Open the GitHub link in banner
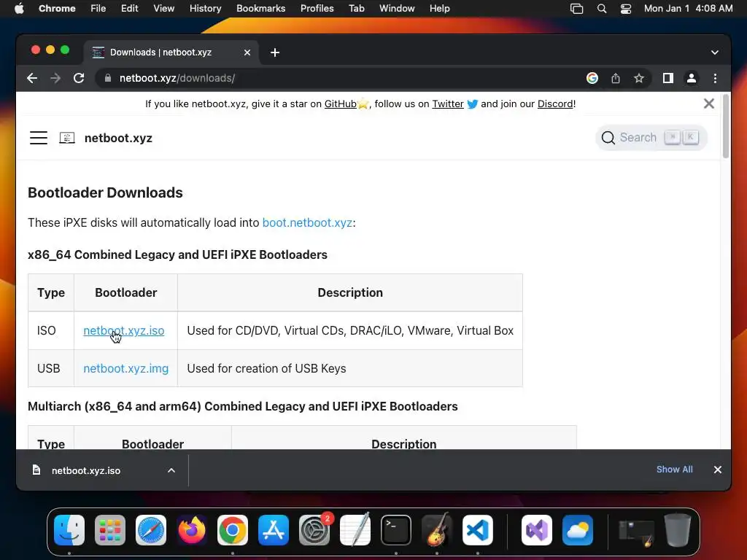 [340, 104]
